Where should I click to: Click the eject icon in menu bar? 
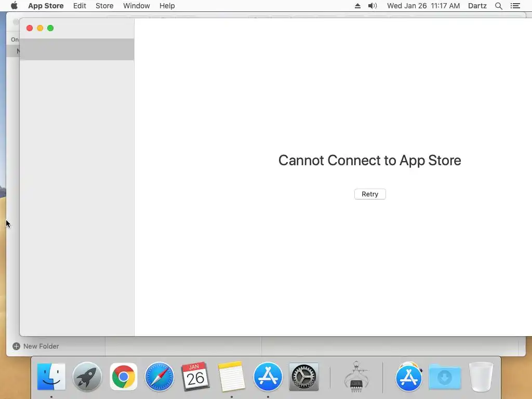[x=357, y=6]
